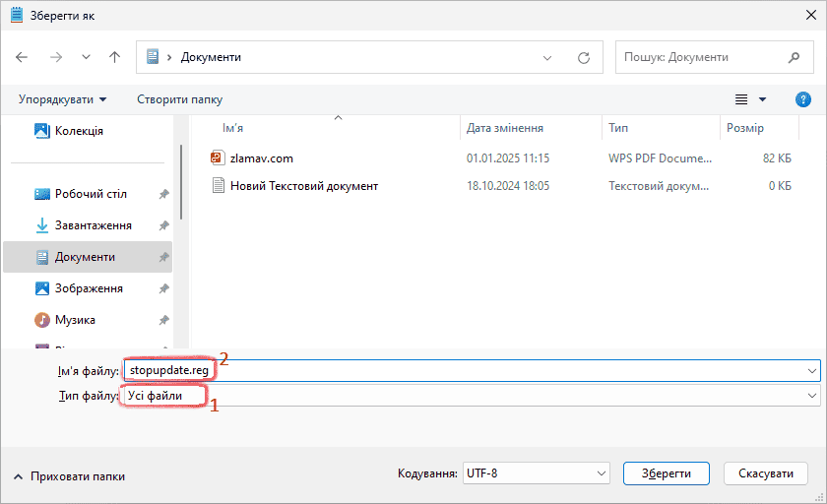The width and height of the screenshot is (827, 504).
Task: Click the Текстовий докум... type cell
Action: coord(659,186)
